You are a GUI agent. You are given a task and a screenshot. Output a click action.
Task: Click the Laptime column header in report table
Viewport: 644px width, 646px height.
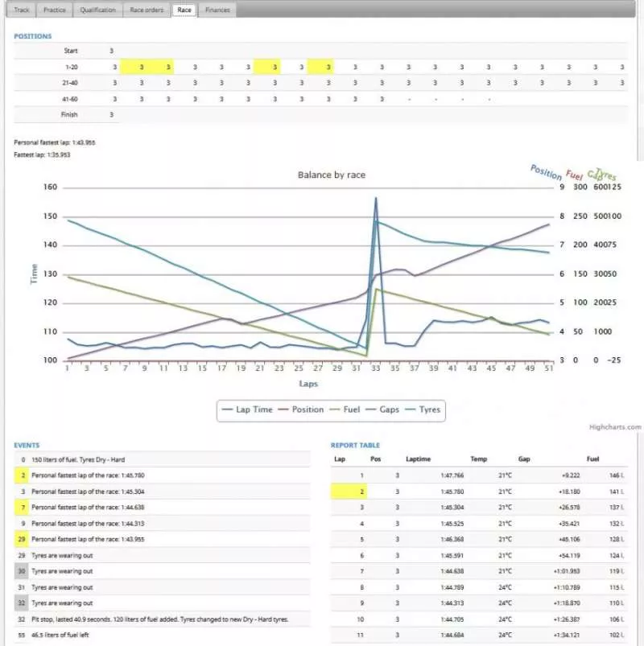click(419, 459)
